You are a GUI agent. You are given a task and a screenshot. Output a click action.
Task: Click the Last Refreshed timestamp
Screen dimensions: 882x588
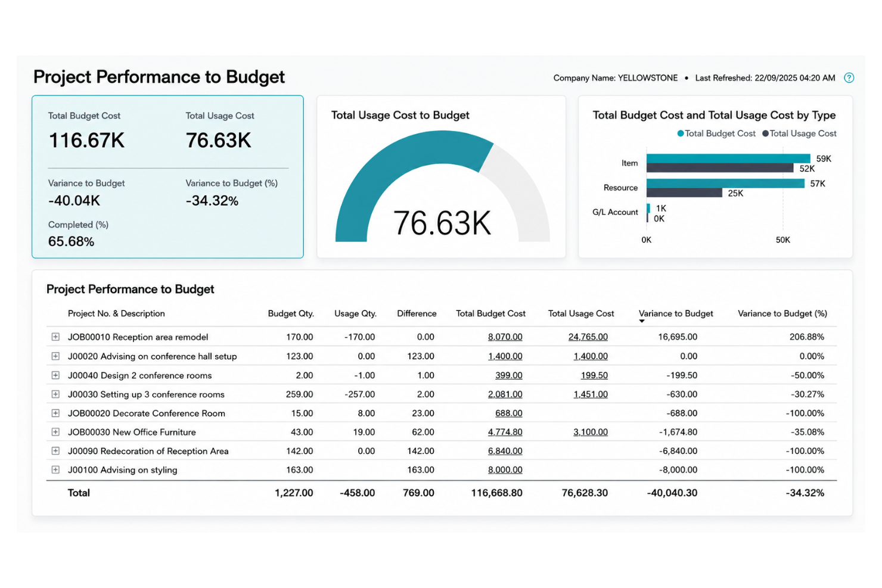click(765, 78)
